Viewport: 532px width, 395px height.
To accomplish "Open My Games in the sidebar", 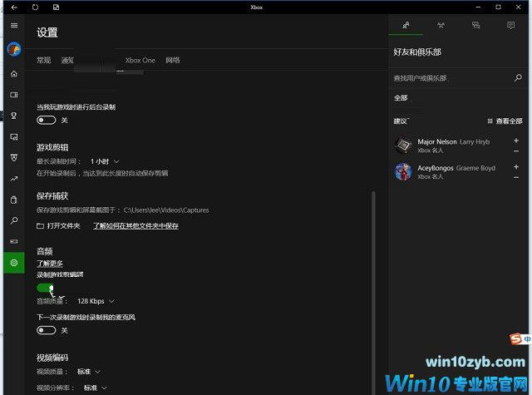I will click(14, 95).
